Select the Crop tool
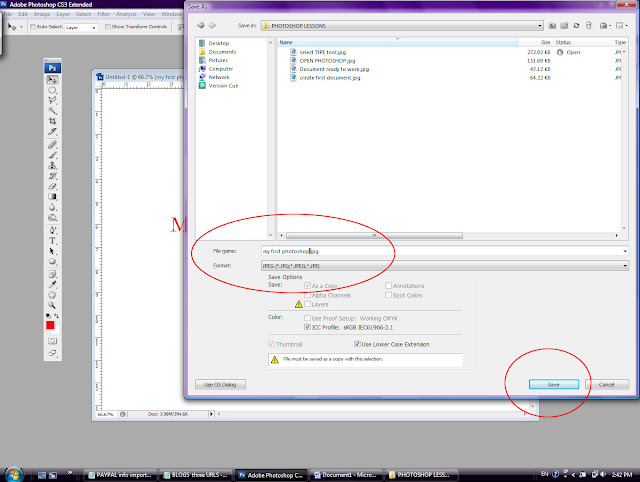This screenshot has width=640, height=482. [x=52, y=121]
